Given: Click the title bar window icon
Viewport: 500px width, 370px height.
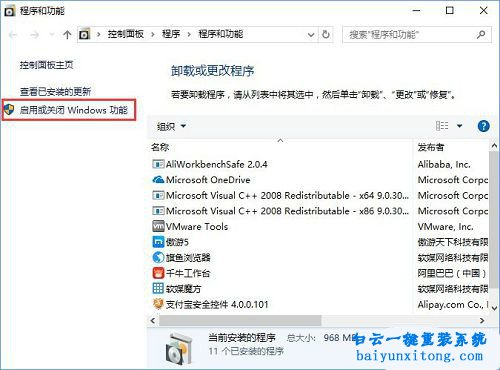Looking at the screenshot, I should (x=9, y=11).
